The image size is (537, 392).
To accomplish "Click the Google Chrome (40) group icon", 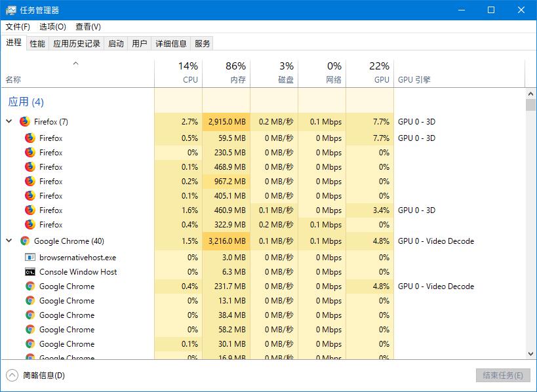I will click(25, 241).
